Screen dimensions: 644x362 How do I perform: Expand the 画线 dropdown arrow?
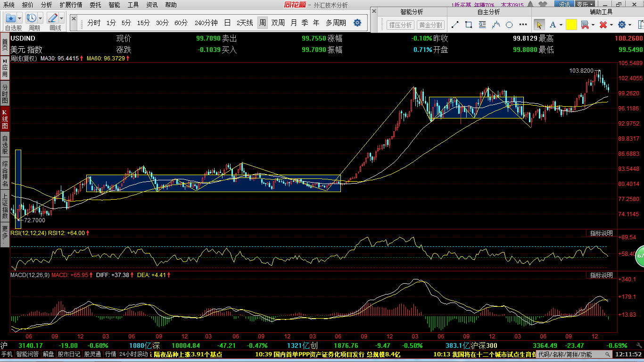[x=61, y=18]
